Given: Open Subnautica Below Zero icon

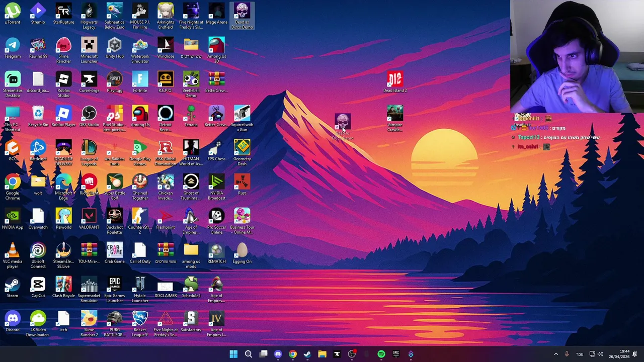Looking at the screenshot, I should [114, 16].
